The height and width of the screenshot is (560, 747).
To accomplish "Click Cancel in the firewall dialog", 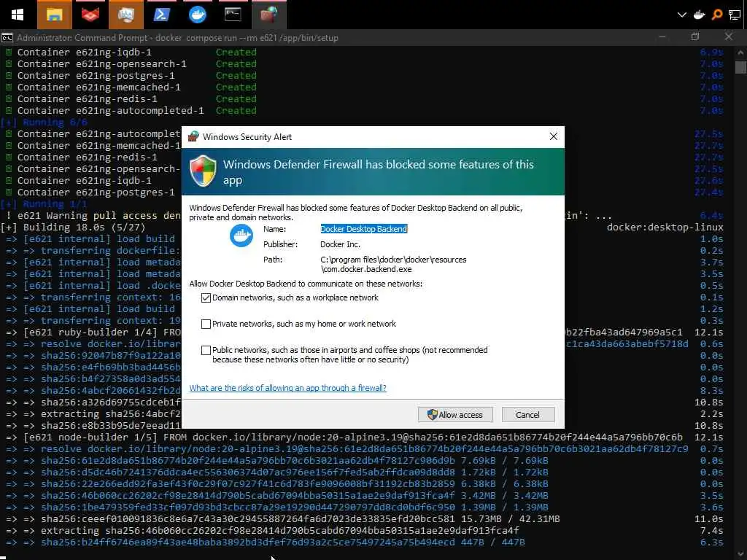I will (x=528, y=415).
